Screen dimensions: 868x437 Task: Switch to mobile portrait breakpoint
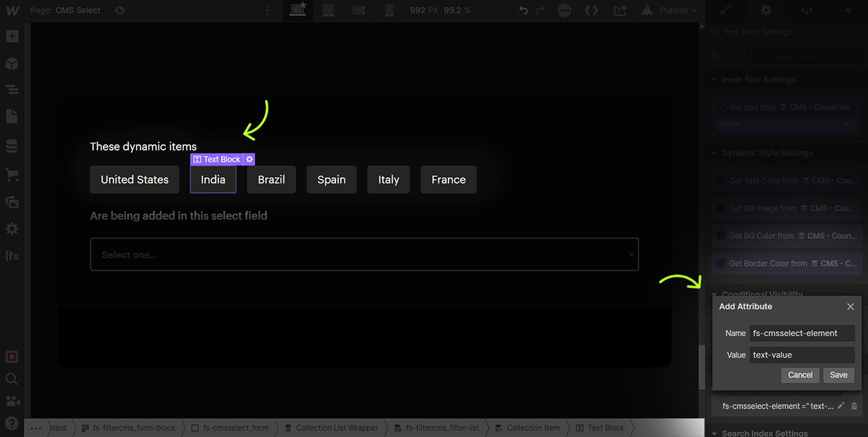click(389, 11)
